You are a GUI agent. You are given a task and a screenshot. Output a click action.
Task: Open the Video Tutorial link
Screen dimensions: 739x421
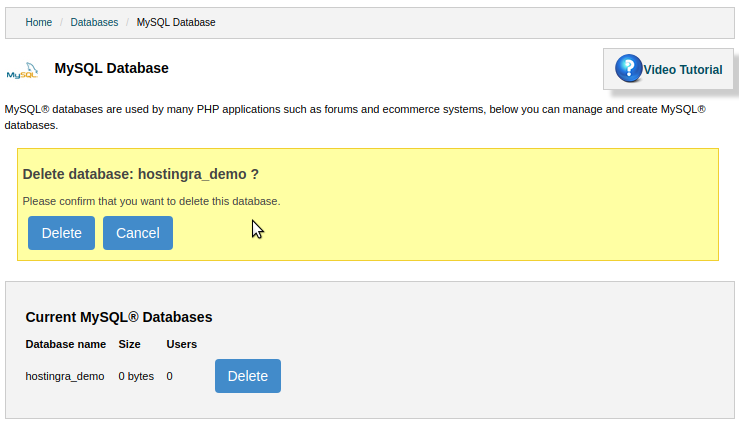pyautogui.click(x=682, y=70)
